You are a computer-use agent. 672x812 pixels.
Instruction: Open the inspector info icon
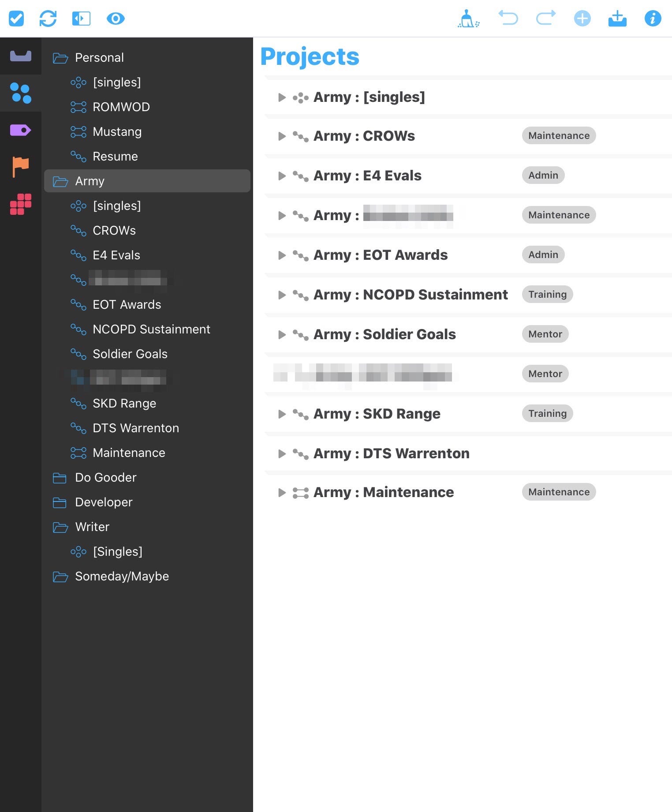(x=653, y=19)
